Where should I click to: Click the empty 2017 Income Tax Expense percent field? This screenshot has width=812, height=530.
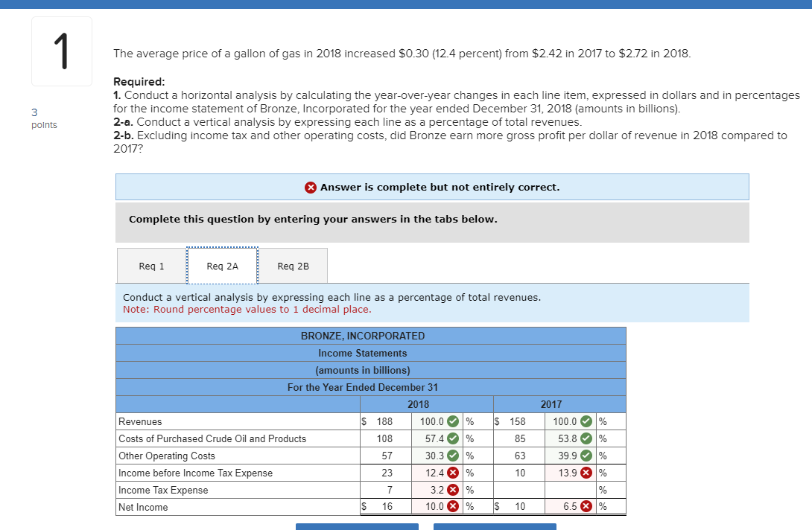[571, 490]
